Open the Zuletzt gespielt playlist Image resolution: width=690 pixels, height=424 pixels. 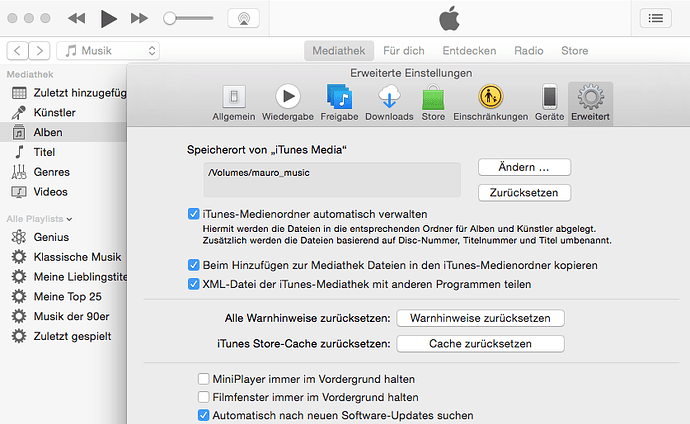click(64, 336)
